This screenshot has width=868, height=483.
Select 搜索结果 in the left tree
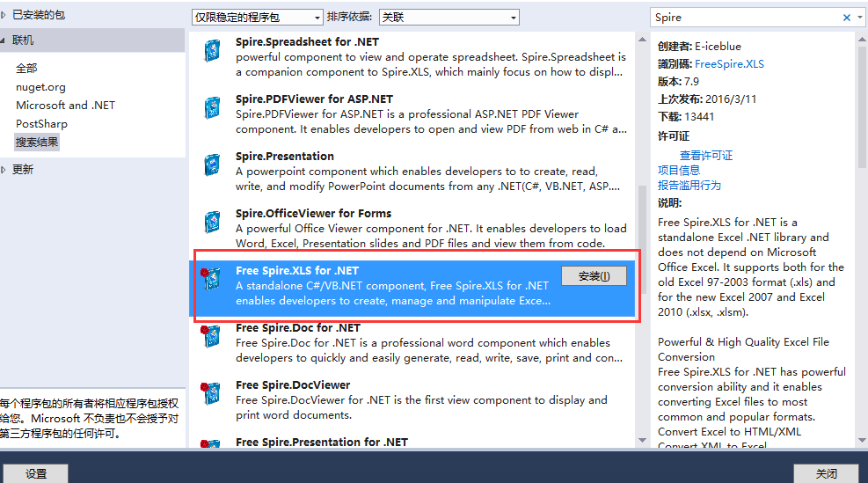click(37, 143)
